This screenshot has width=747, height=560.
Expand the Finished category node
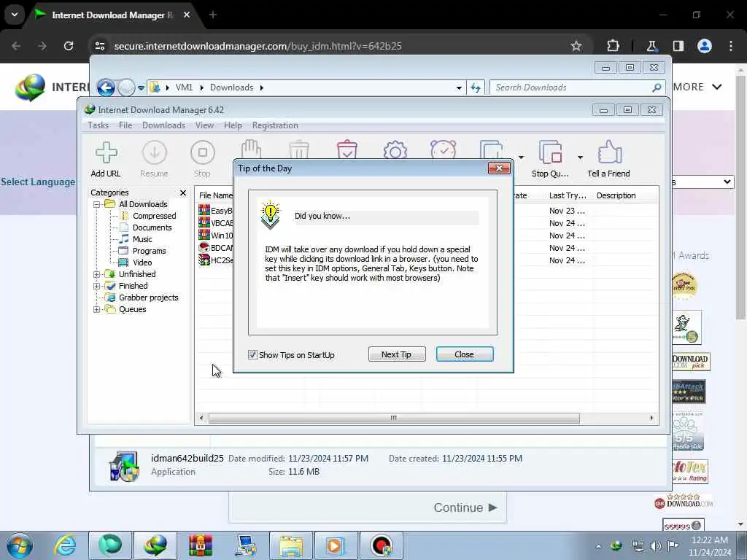[97, 286]
